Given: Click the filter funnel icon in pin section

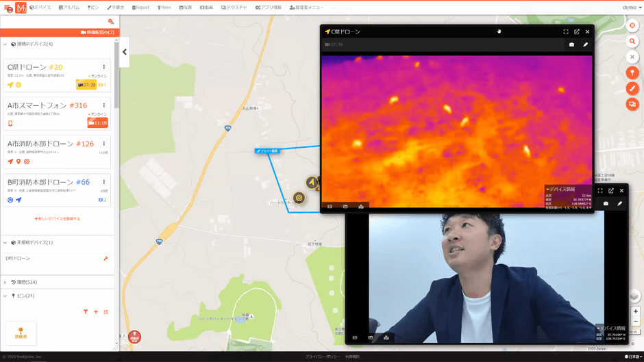Looking at the screenshot, I should coord(86,312).
